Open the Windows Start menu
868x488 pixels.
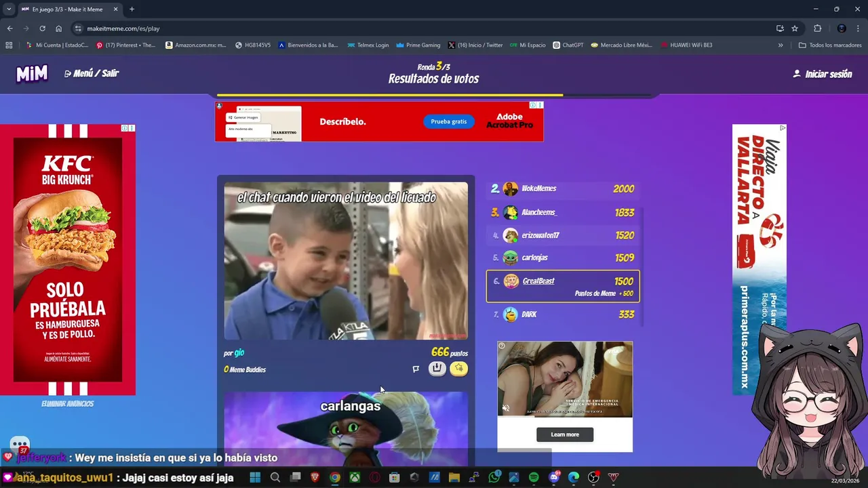click(x=255, y=478)
